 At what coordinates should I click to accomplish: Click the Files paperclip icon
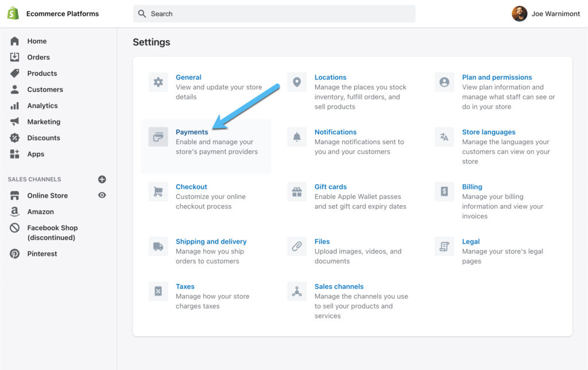point(297,246)
